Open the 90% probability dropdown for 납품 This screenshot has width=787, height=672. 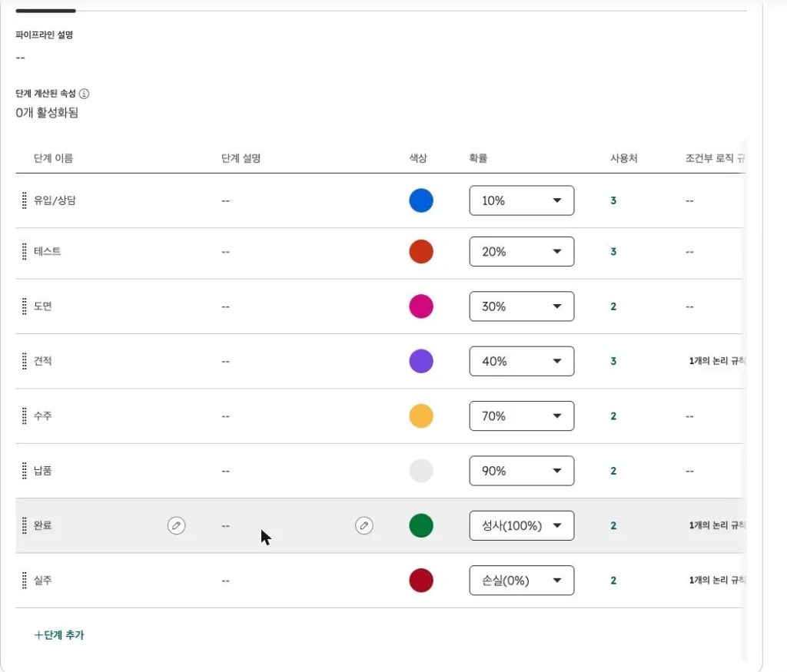click(522, 471)
